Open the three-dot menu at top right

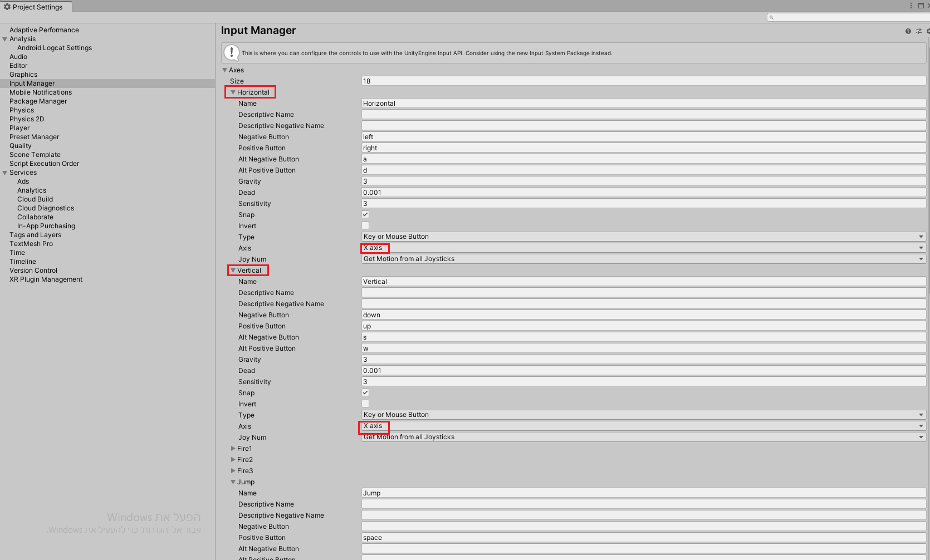(x=911, y=6)
